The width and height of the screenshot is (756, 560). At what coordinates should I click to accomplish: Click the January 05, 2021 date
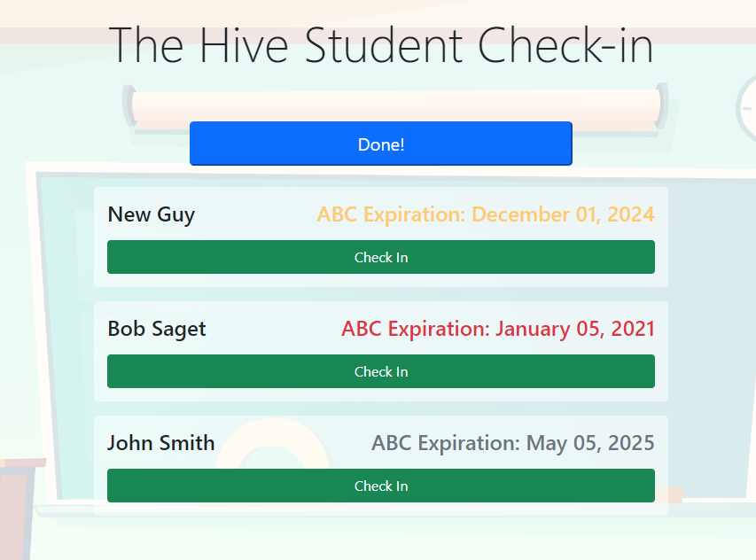click(x=574, y=329)
